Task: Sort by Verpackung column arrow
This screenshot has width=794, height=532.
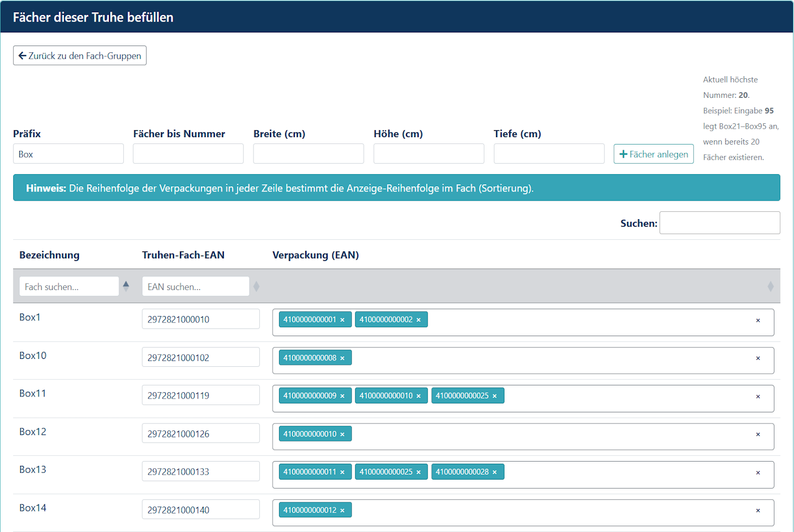Action: (x=770, y=286)
